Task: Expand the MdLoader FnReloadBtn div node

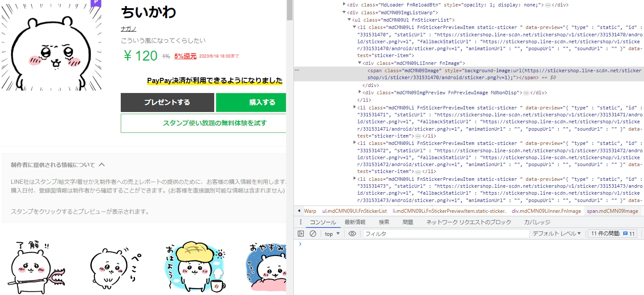Action: [344, 5]
